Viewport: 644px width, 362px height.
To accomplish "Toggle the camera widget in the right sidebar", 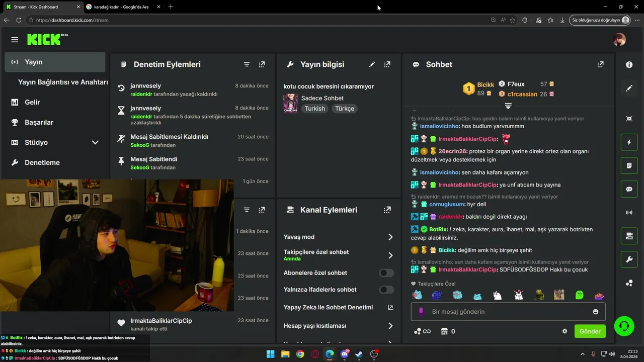I will [629, 236].
